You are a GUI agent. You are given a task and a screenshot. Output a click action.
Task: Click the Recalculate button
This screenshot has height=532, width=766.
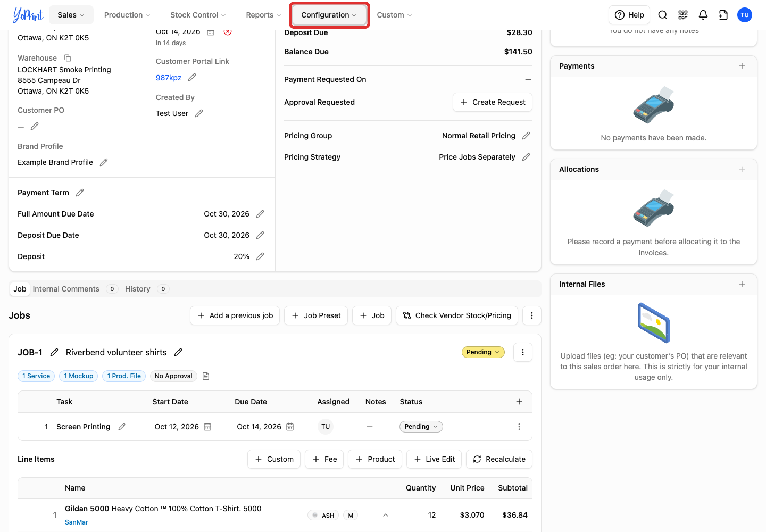coord(499,459)
